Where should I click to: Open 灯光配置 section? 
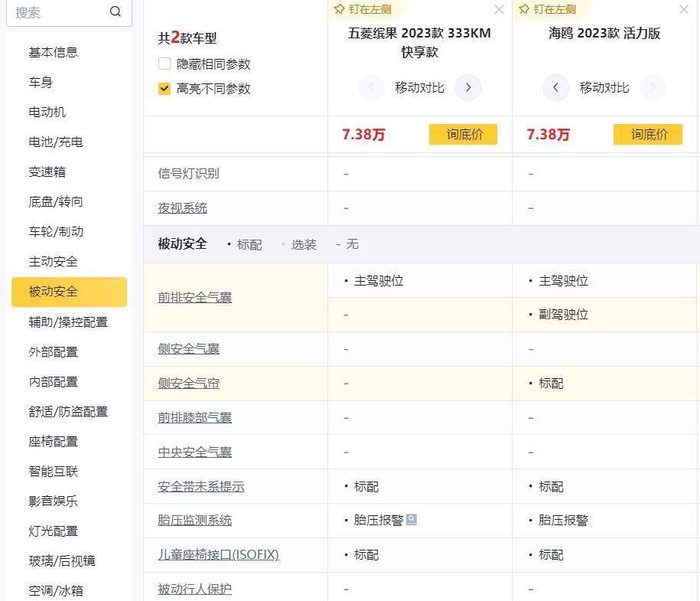pyautogui.click(x=53, y=531)
